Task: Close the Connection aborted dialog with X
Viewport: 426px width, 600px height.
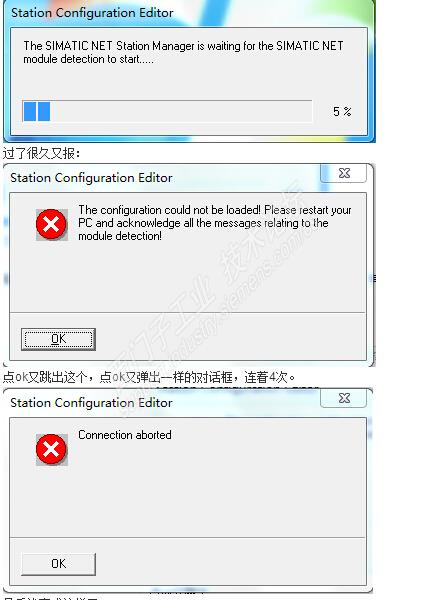Action: 344,398
